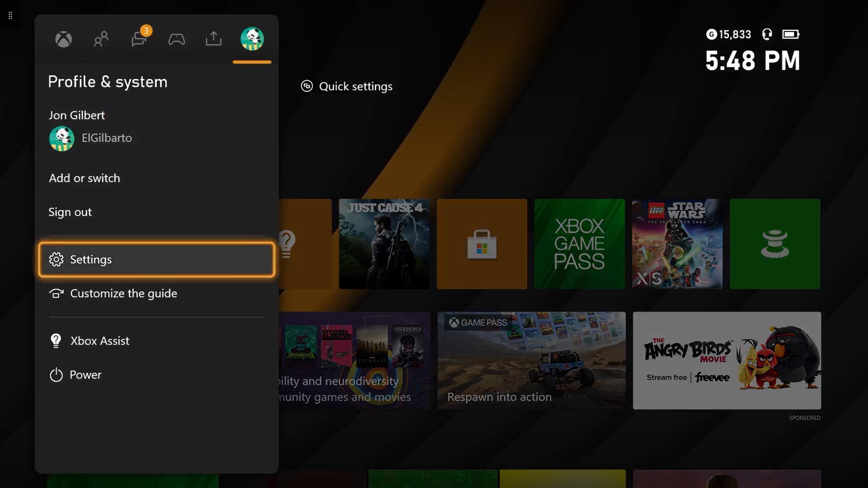This screenshot has width=868, height=488.
Task: Enable headset audio toggle
Action: [x=767, y=34]
